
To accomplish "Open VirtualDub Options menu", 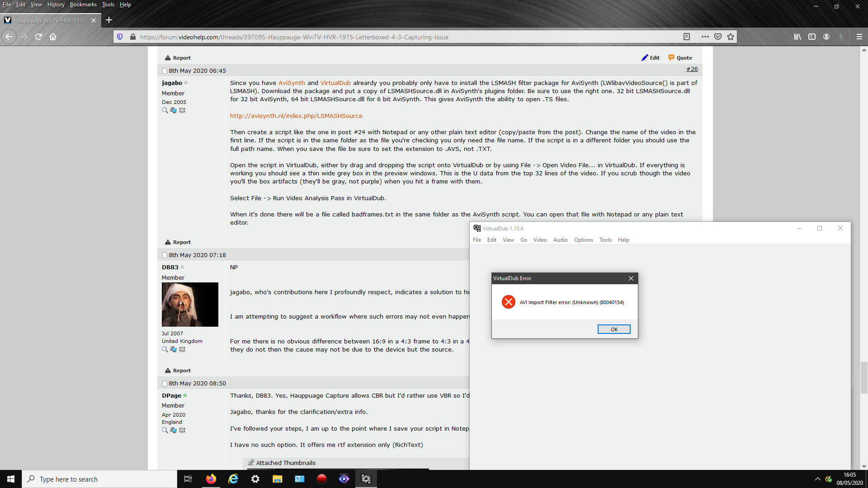I will click(x=583, y=240).
